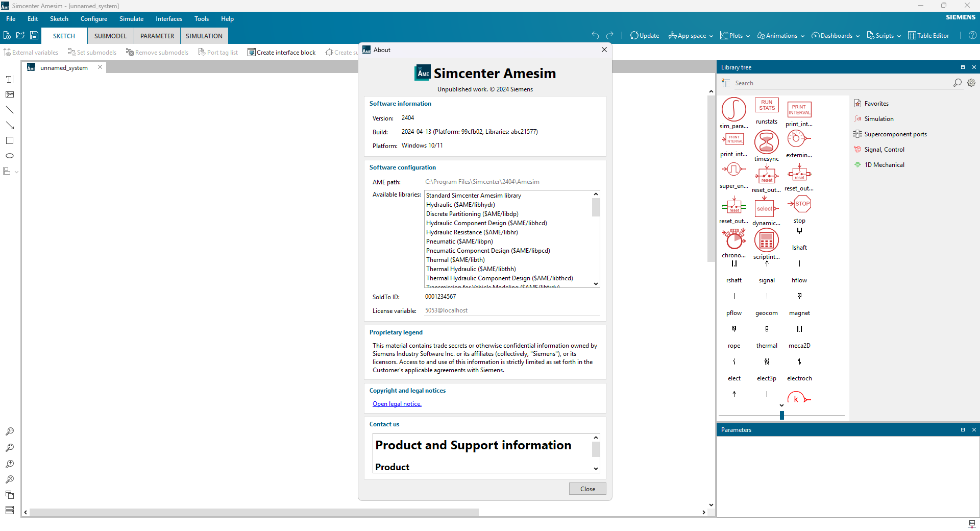The width and height of the screenshot is (980, 531).
Task: Click the sim_para component icon
Action: pyautogui.click(x=733, y=109)
